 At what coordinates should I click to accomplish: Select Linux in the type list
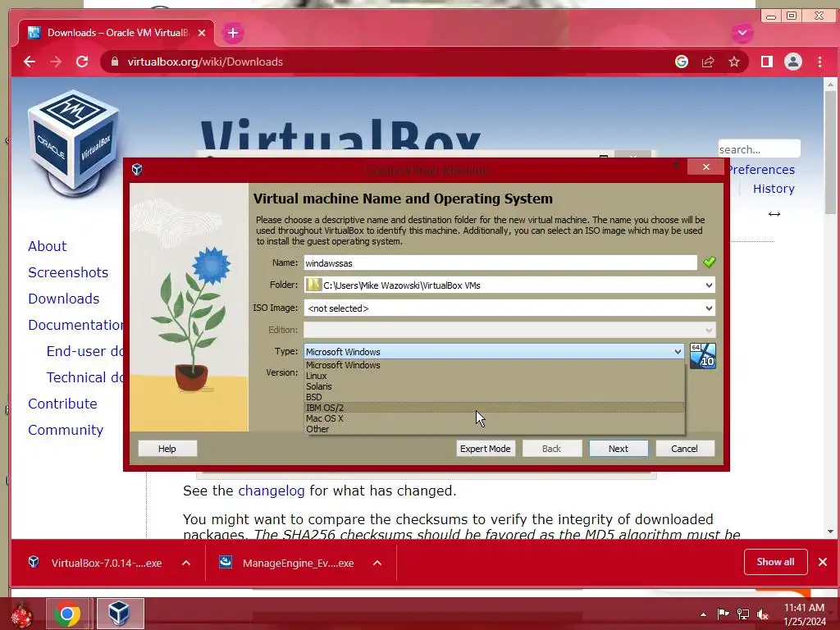tap(494, 376)
